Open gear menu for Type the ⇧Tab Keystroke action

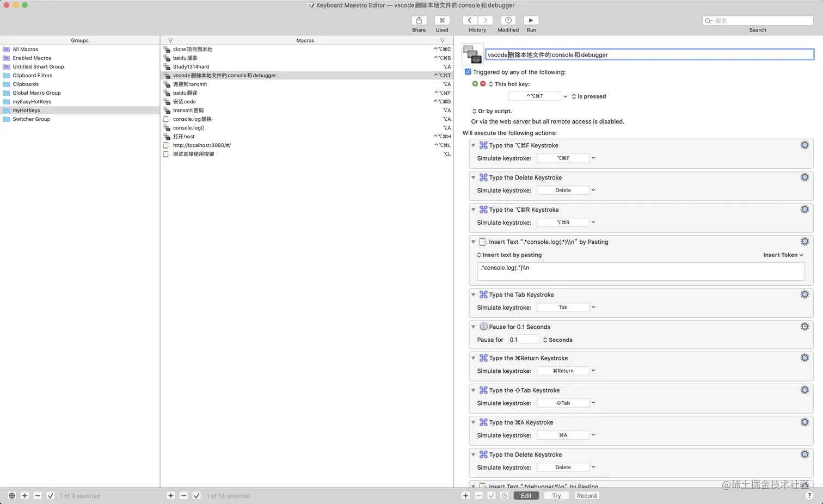(804, 390)
